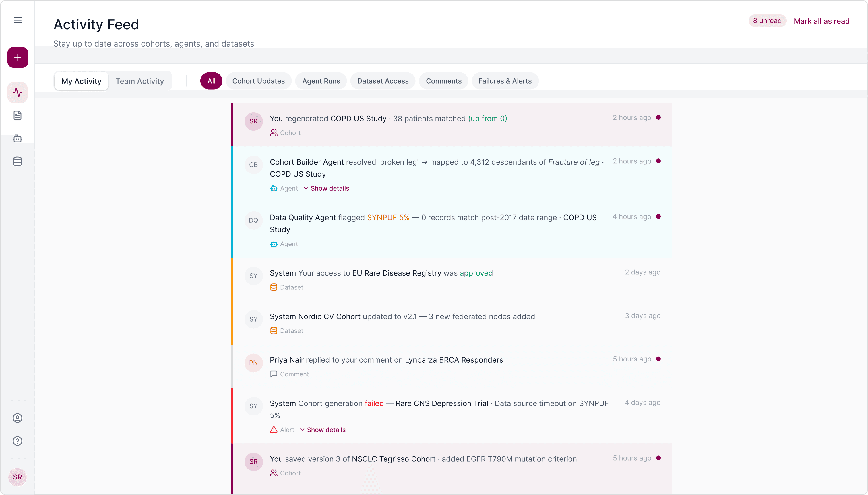868x495 pixels.
Task: Open the documents icon in sidebar
Action: (x=18, y=116)
